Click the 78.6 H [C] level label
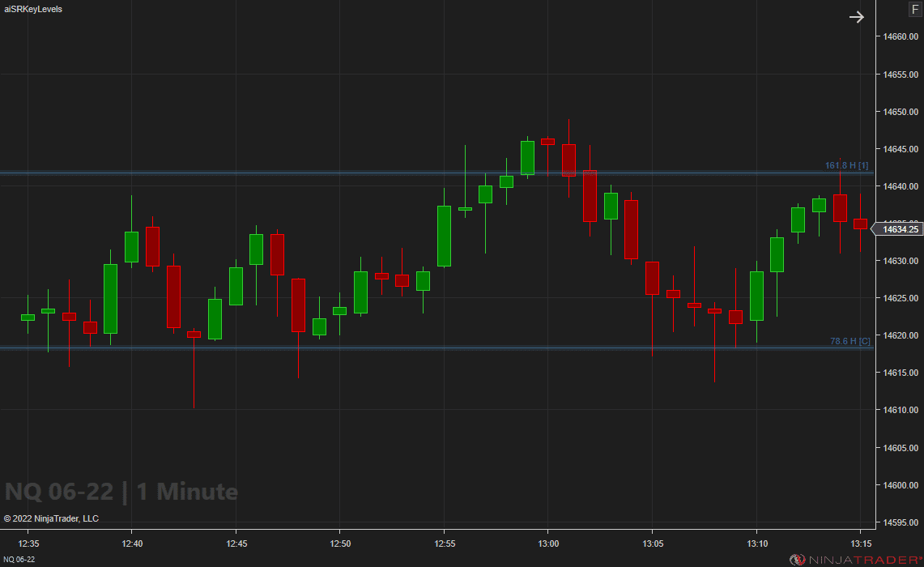The image size is (924, 567). click(x=849, y=342)
